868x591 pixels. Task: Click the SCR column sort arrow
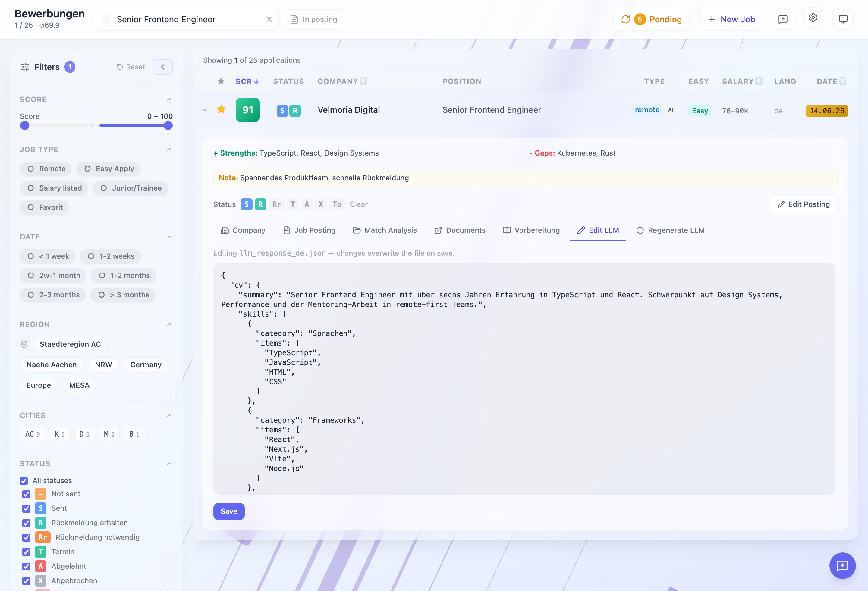pos(256,81)
